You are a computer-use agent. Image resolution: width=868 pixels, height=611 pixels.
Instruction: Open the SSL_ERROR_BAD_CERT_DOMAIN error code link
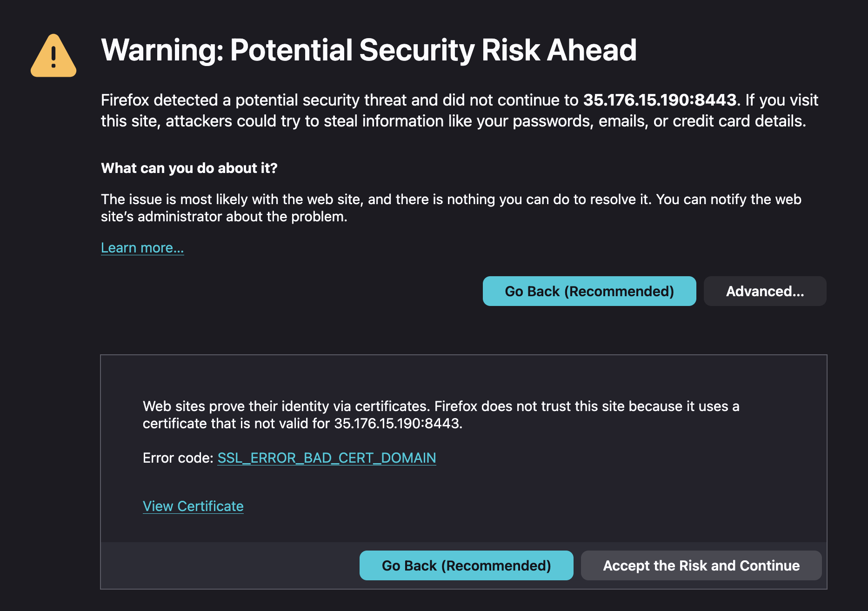coord(327,458)
